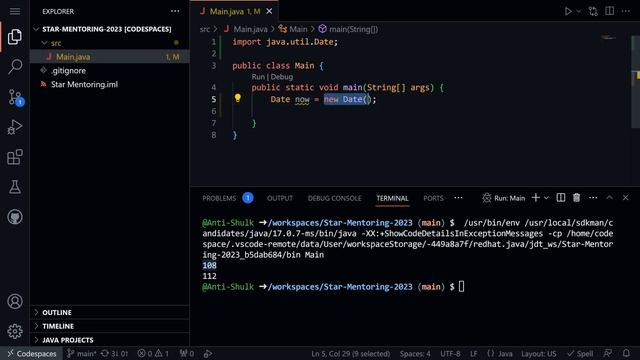The width and height of the screenshot is (640, 360).
Task: Synchronize changes in status bar
Action: coord(114,353)
